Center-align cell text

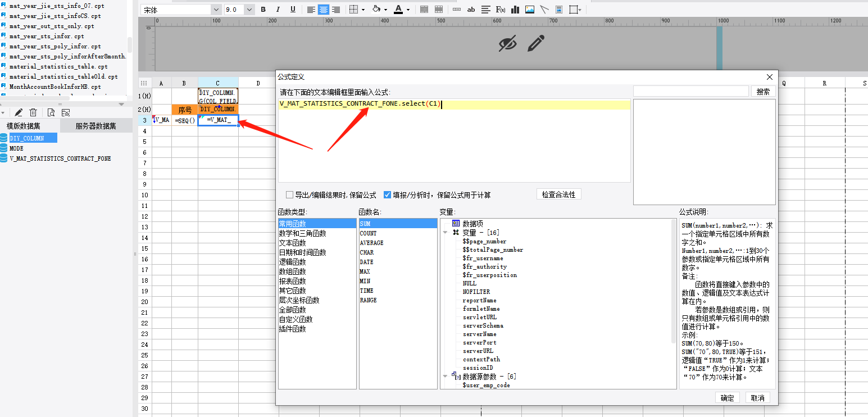(324, 10)
